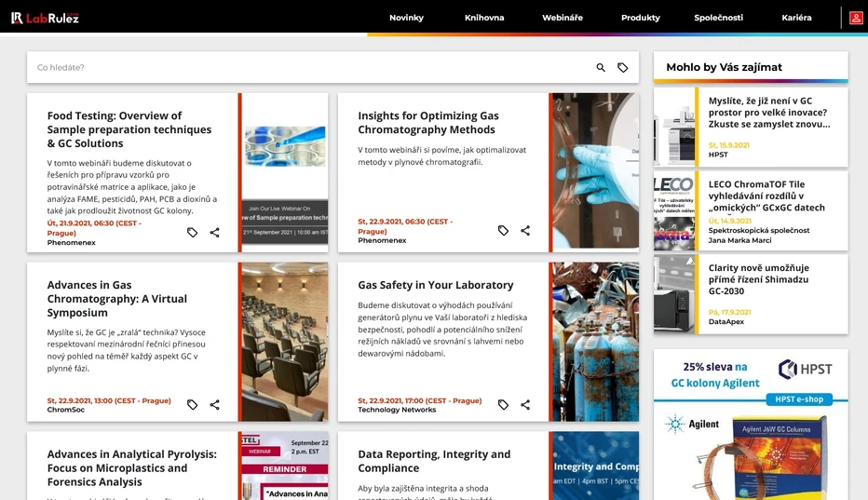Viewport: 868px width, 500px height.
Task: Open Advances in Gas Chromatography: A Virtual Symposium
Action: [116, 299]
